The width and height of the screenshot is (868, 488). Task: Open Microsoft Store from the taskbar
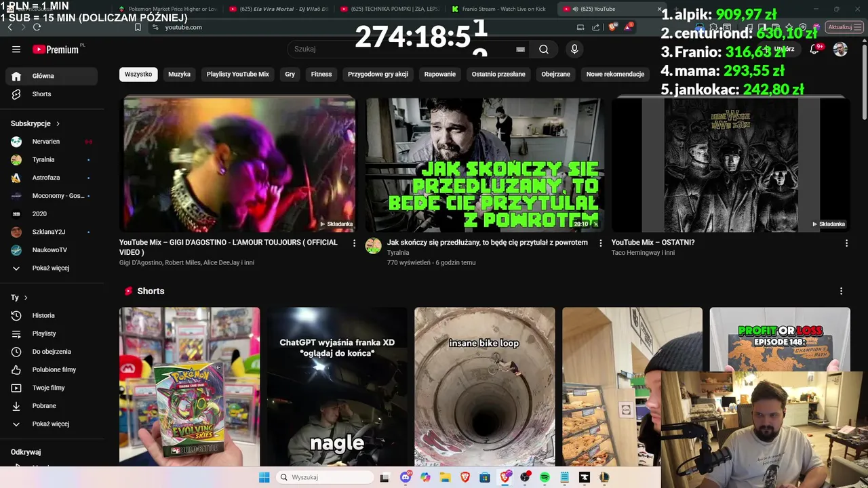485,477
